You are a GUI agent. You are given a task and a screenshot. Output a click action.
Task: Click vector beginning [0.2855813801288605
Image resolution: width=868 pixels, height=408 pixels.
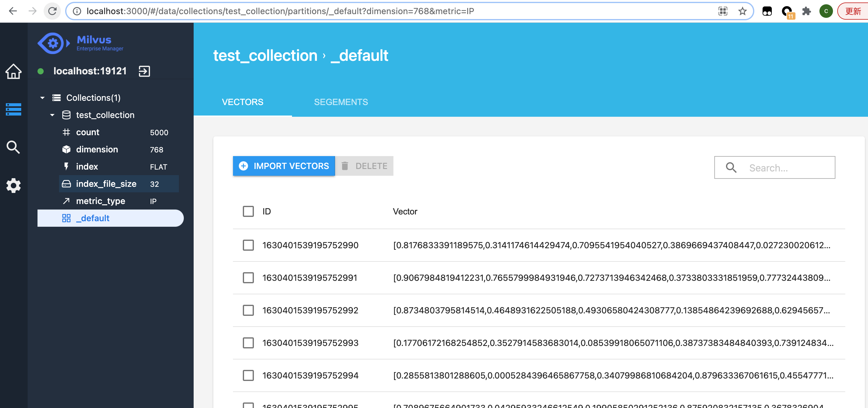click(x=613, y=376)
